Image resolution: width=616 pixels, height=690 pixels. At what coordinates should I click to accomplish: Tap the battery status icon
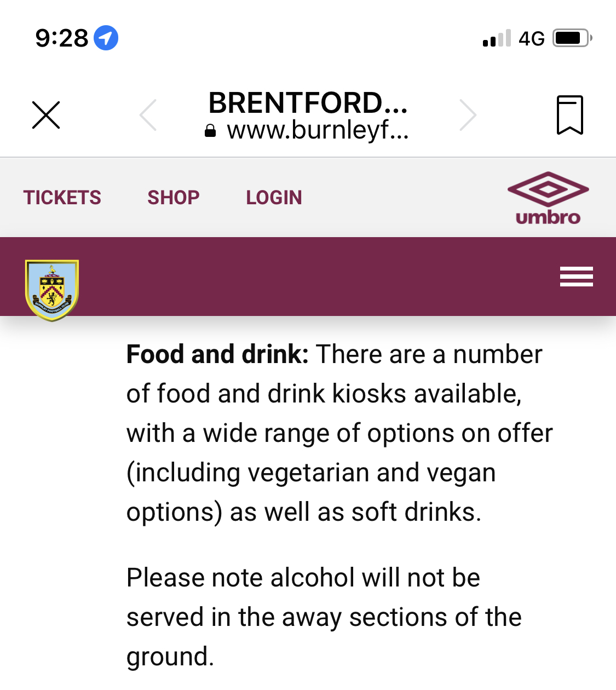pos(572,38)
